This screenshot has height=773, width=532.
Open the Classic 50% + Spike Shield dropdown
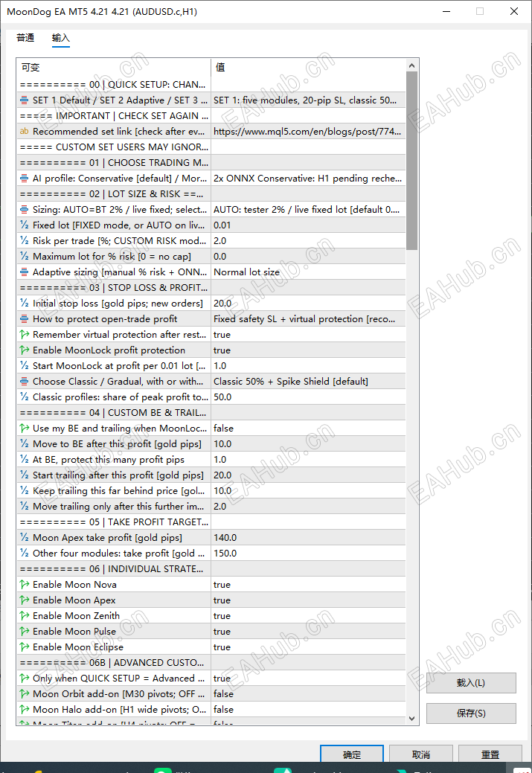(x=308, y=381)
